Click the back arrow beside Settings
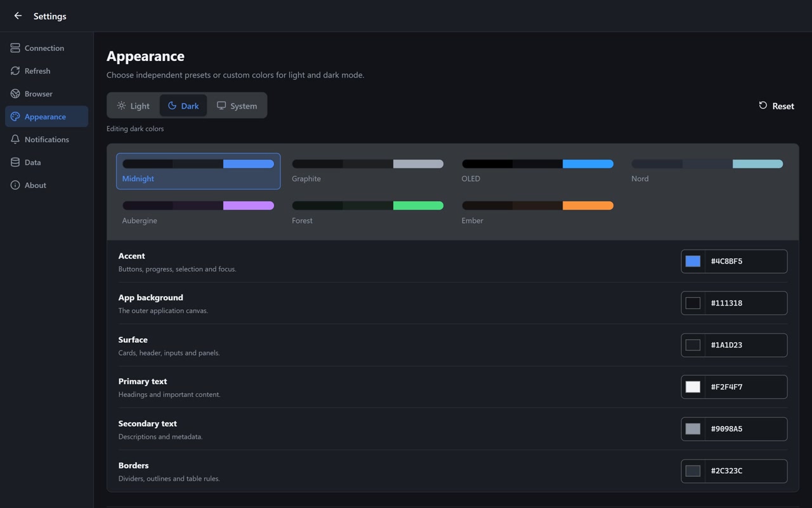 click(18, 16)
